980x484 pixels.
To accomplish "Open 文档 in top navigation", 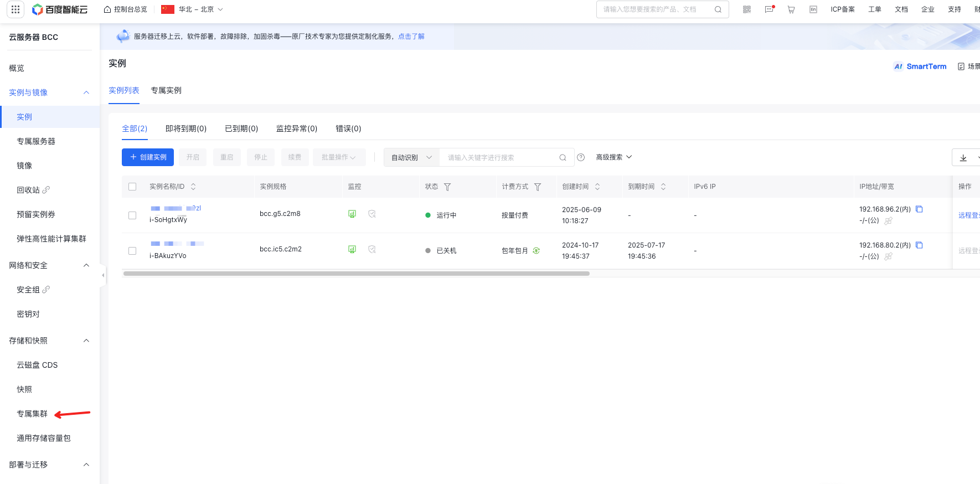I will (x=901, y=9).
